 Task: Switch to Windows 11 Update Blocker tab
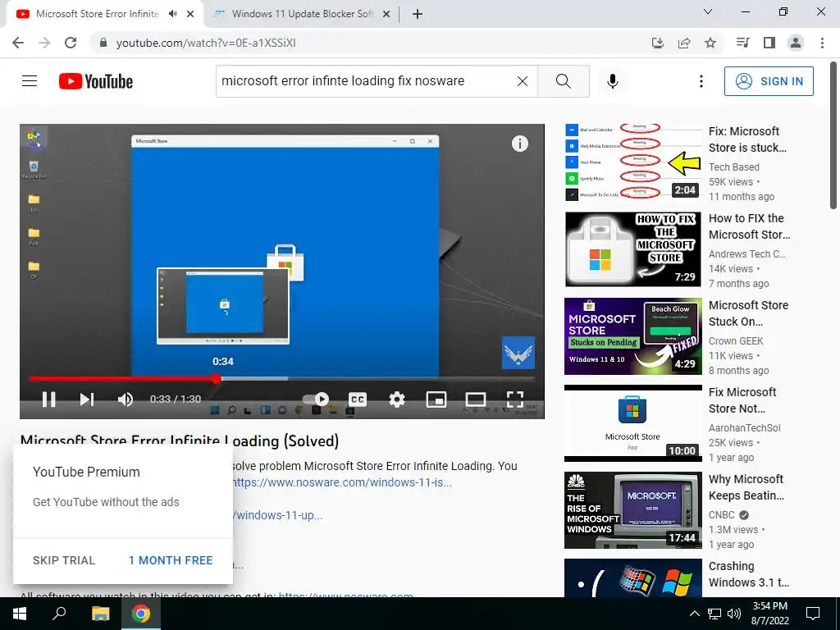pyautogui.click(x=302, y=14)
